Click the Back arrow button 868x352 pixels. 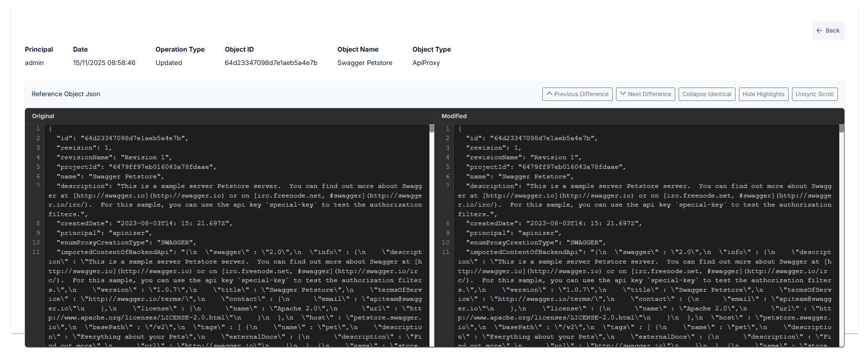(x=828, y=31)
